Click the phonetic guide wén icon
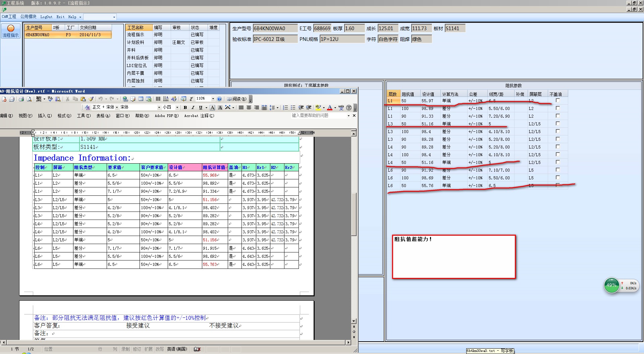Viewport: 644px width, 354px height. (x=341, y=107)
